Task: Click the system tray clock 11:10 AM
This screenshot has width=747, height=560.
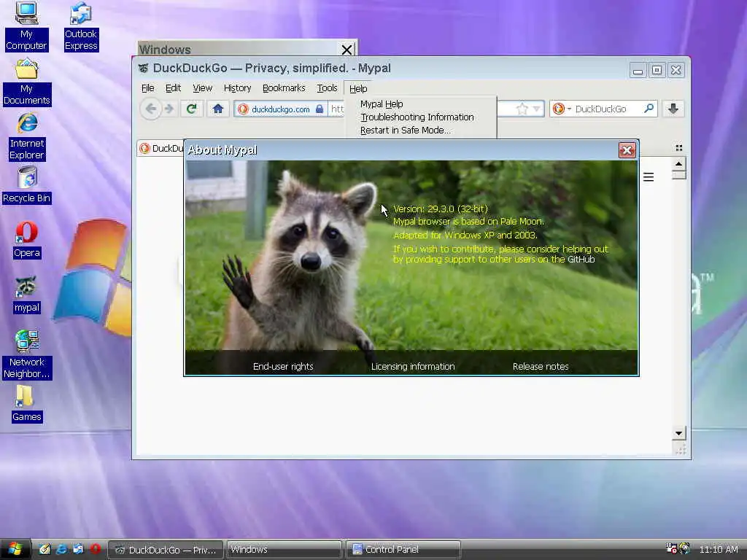Action: click(719, 550)
